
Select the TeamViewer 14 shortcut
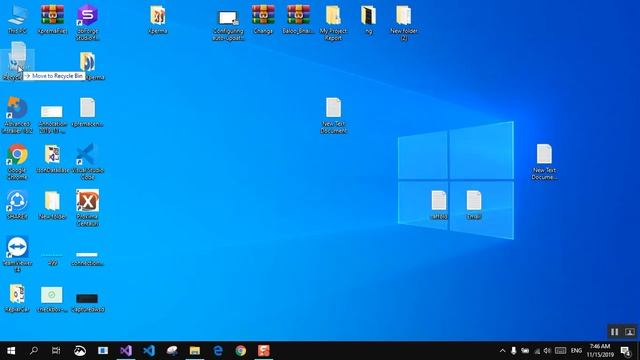pyautogui.click(x=17, y=254)
